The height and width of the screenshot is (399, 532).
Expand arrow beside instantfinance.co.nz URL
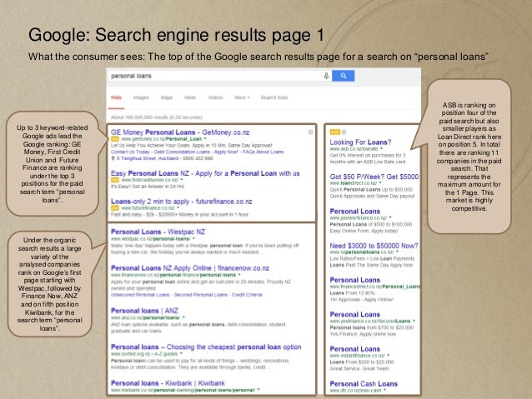(389, 356)
